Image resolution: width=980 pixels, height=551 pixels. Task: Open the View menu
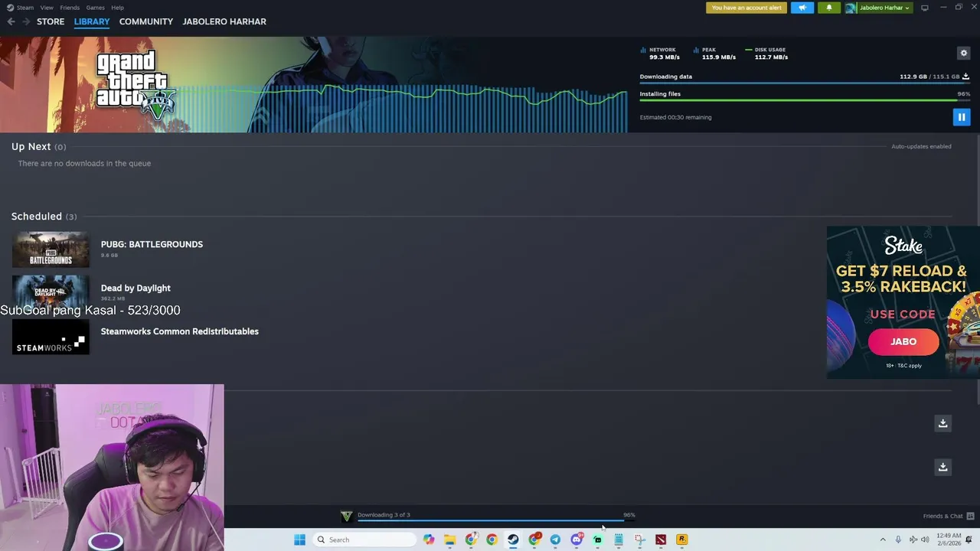point(47,8)
